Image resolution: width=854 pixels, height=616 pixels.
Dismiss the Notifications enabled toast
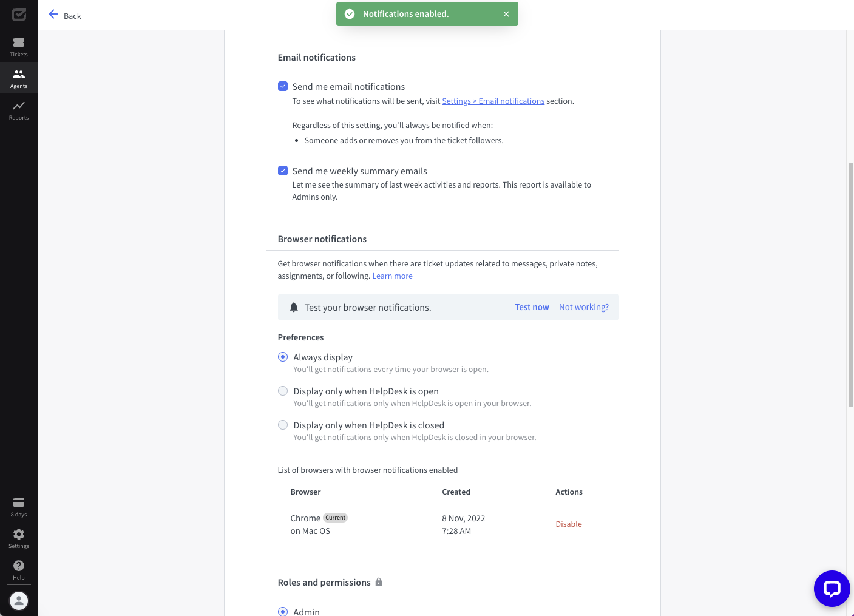tap(506, 14)
